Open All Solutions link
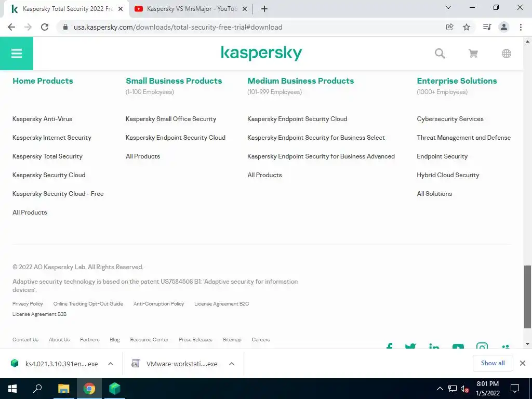 [434, 193]
